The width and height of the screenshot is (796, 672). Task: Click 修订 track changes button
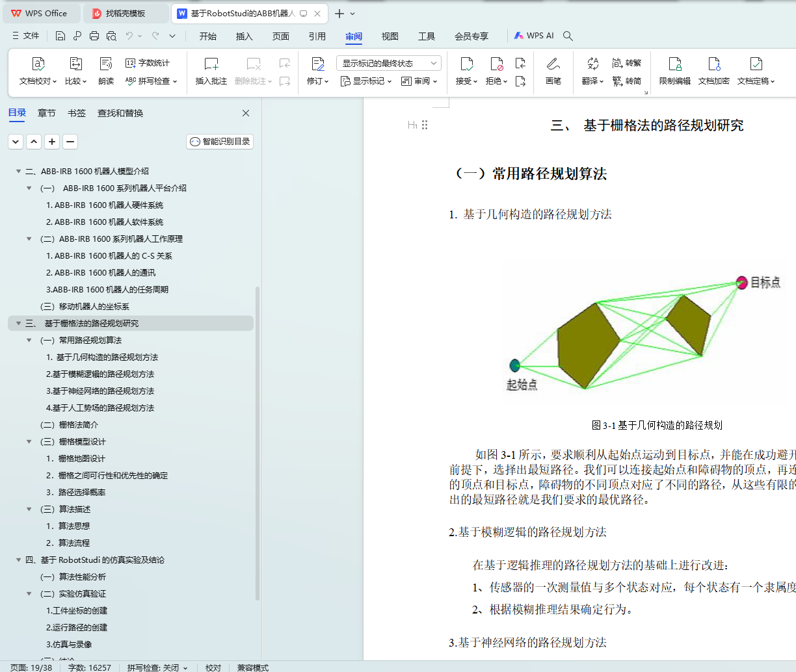(318, 71)
